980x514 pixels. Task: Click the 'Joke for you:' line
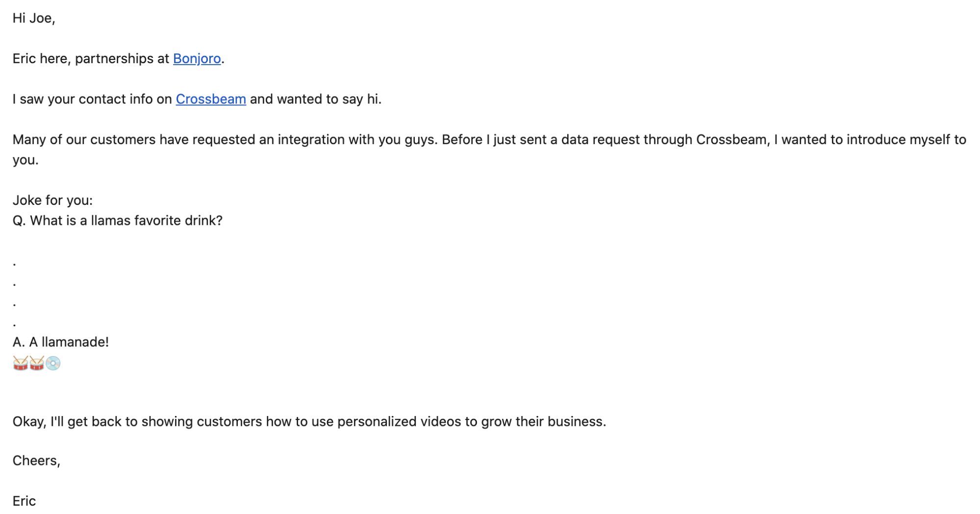tap(52, 200)
